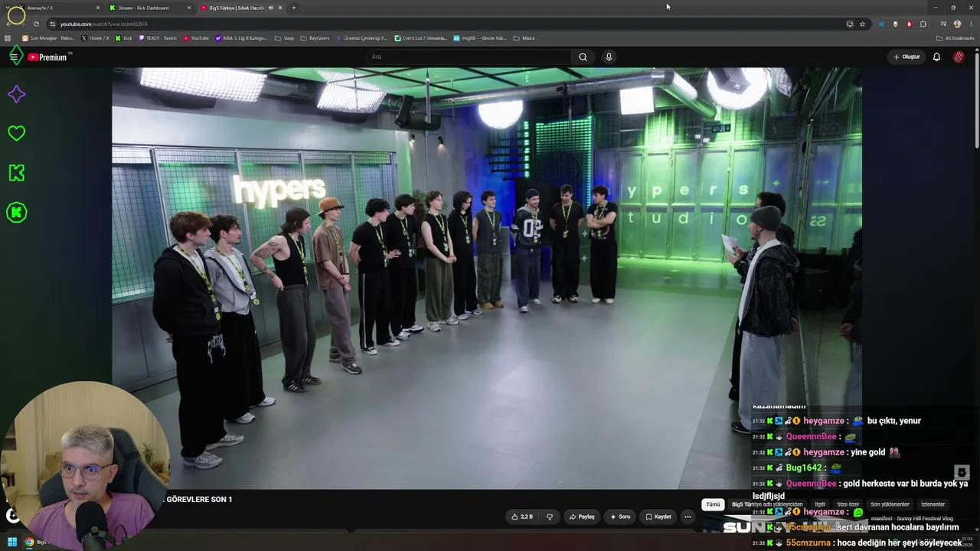Click the page vertical scrollbar
The image size is (980, 551).
point(977,99)
